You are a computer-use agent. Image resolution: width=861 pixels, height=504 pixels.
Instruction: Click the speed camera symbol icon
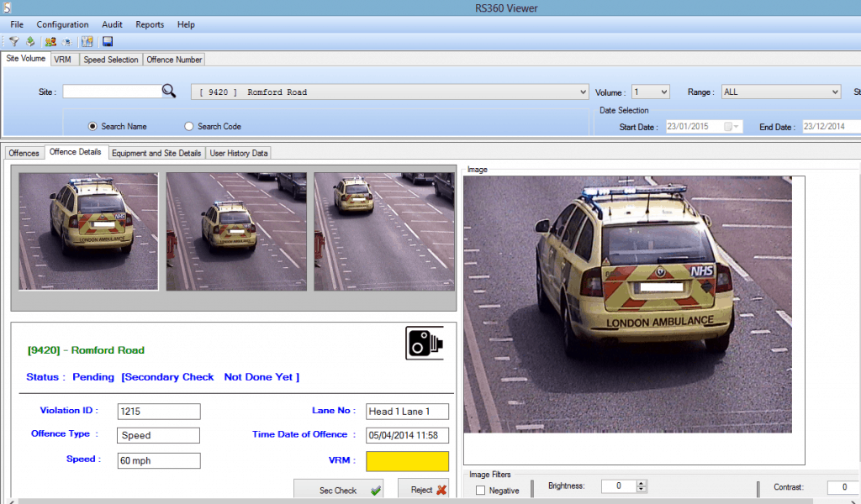(x=425, y=343)
